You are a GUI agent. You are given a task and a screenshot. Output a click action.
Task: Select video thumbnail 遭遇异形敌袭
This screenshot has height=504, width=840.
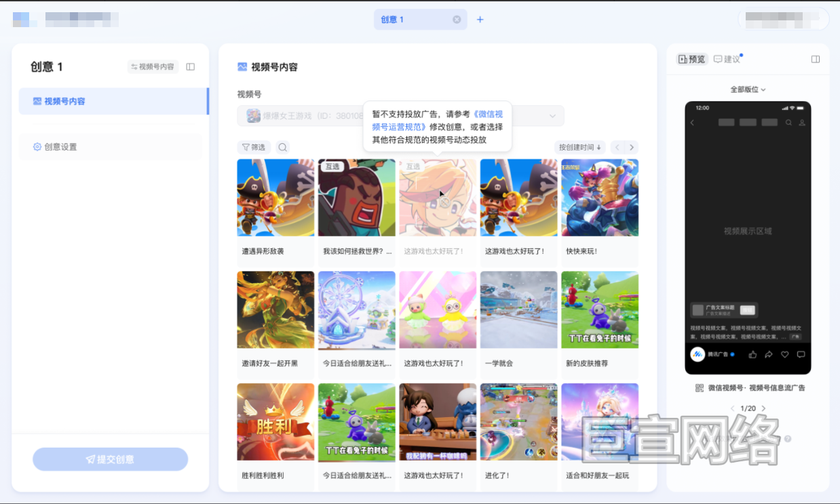tap(275, 197)
